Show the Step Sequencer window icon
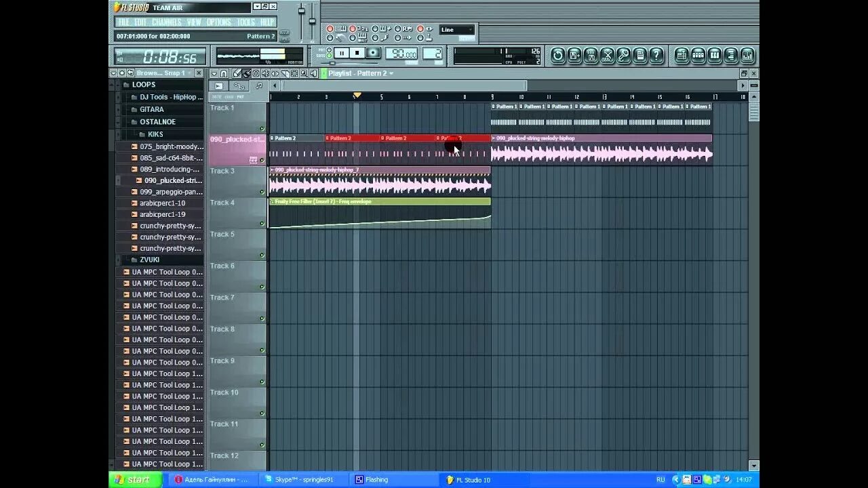The width and height of the screenshot is (868, 488). coord(698,56)
